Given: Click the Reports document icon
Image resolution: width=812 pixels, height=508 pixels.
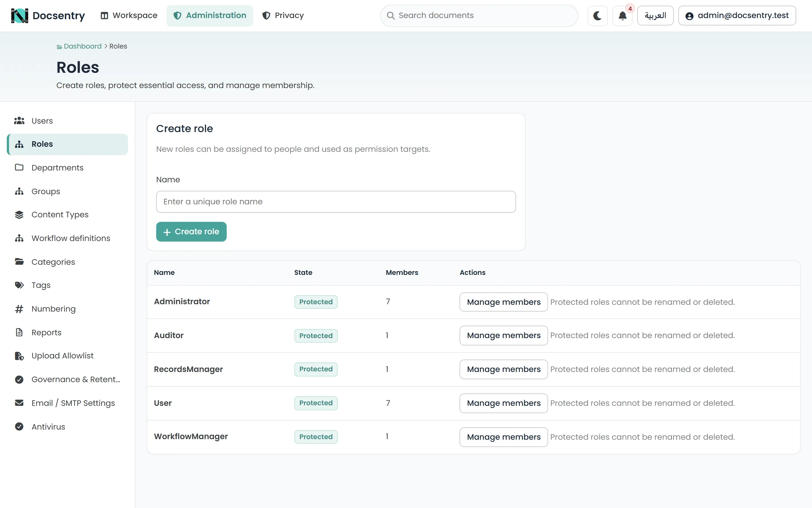Looking at the screenshot, I should (x=19, y=332).
